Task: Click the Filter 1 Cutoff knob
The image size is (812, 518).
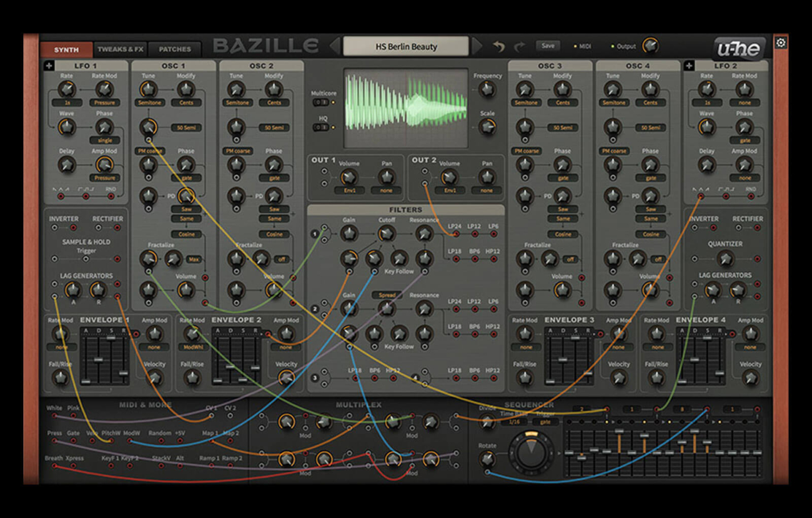Action: pyautogui.click(x=387, y=233)
